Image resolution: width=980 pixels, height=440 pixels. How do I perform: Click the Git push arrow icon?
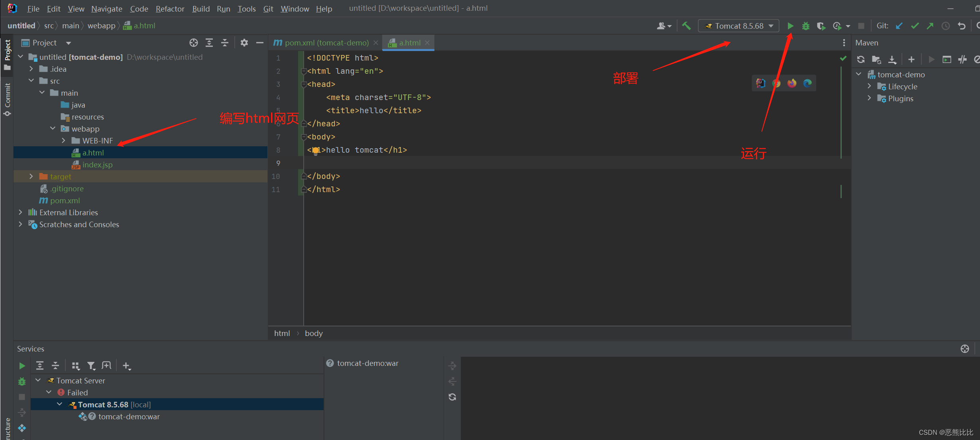pyautogui.click(x=930, y=26)
